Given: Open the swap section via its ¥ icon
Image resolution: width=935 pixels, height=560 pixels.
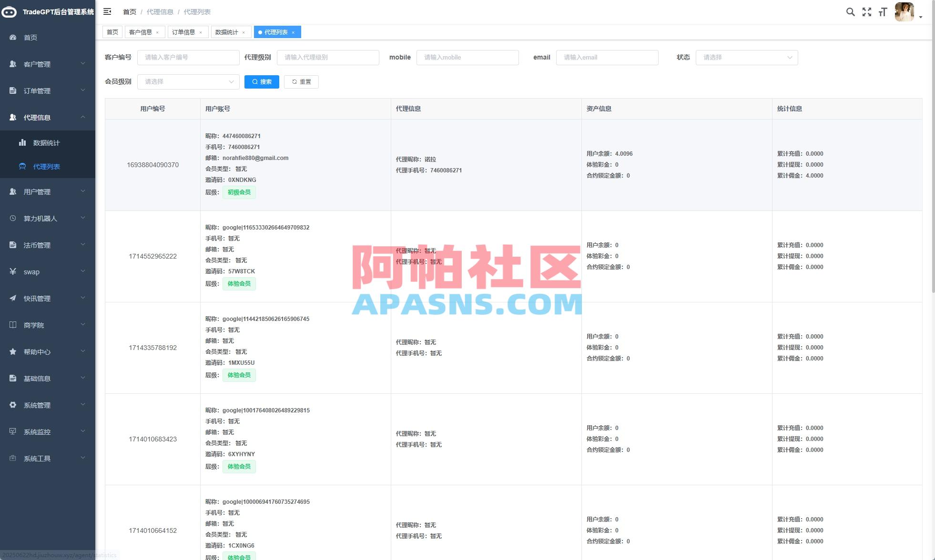Looking at the screenshot, I should point(12,271).
